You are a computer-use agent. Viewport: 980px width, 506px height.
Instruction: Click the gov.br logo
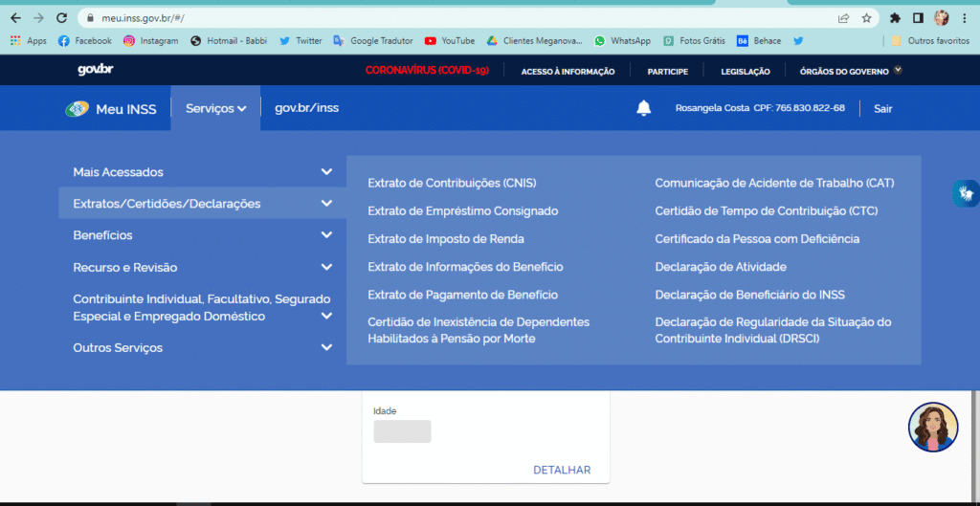(x=96, y=70)
